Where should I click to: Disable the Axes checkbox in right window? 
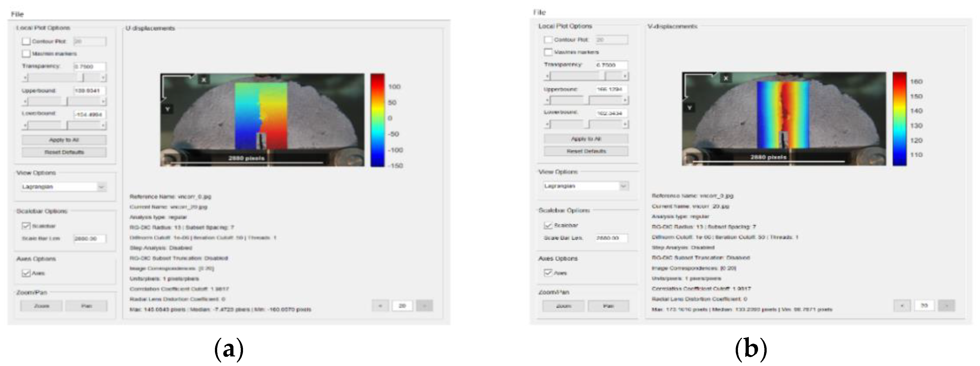click(x=548, y=273)
